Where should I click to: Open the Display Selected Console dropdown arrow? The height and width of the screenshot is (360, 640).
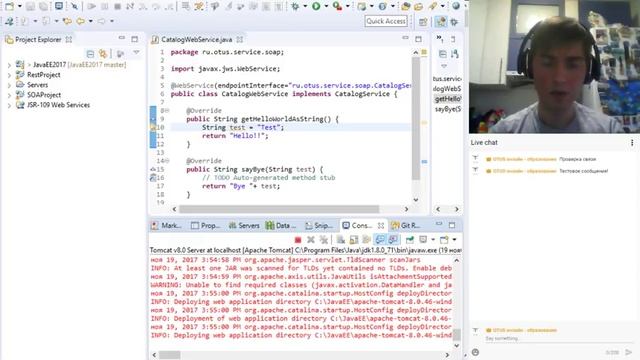[433, 240]
